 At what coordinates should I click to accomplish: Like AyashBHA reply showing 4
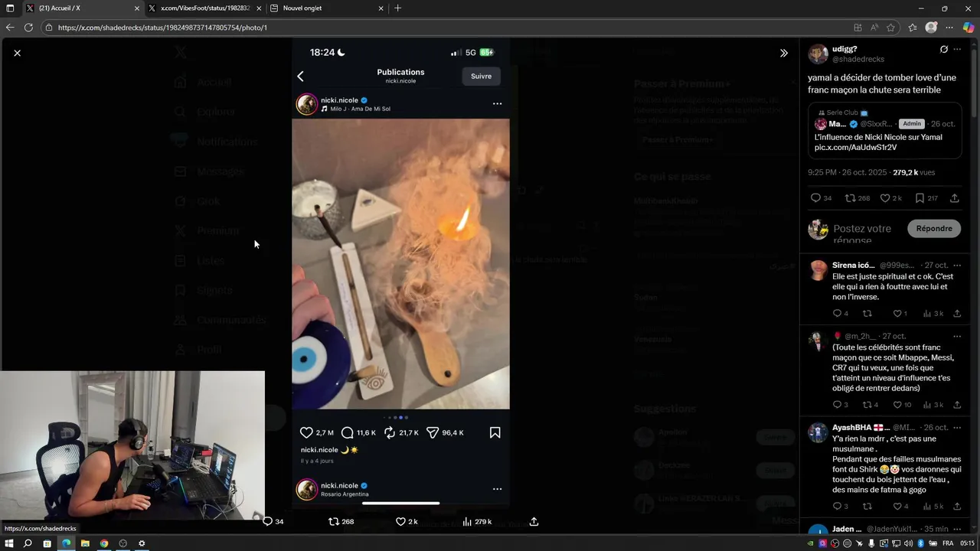[900, 506]
